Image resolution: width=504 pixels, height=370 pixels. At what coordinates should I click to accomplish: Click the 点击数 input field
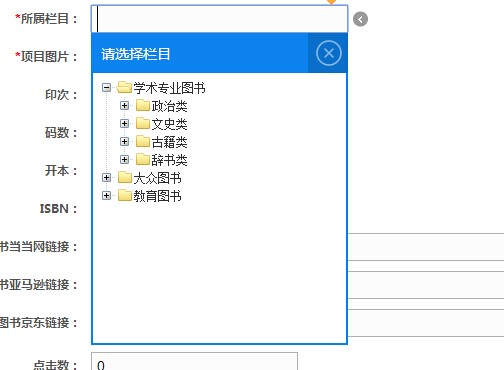coord(194,361)
